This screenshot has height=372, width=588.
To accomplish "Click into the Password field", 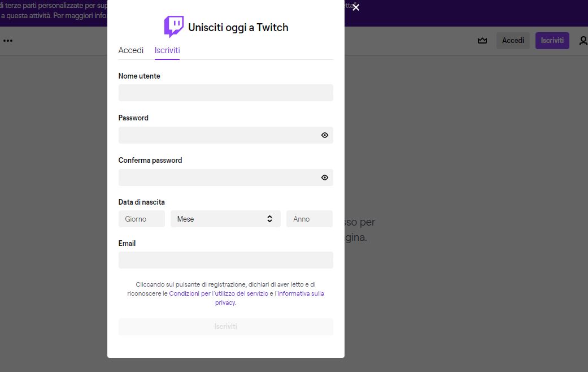I will [x=217, y=135].
